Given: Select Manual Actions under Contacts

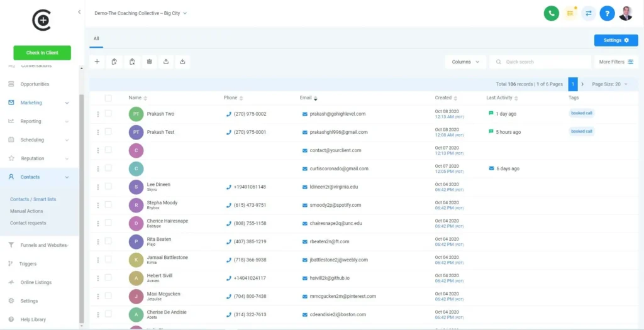Looking at the screenshot, I should coord(26,211).
